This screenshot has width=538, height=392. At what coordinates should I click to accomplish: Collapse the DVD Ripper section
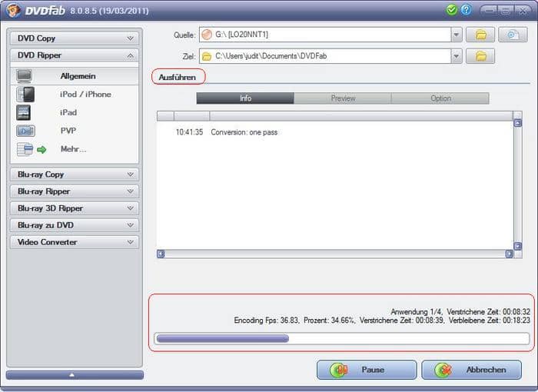[x=75, y=55]
